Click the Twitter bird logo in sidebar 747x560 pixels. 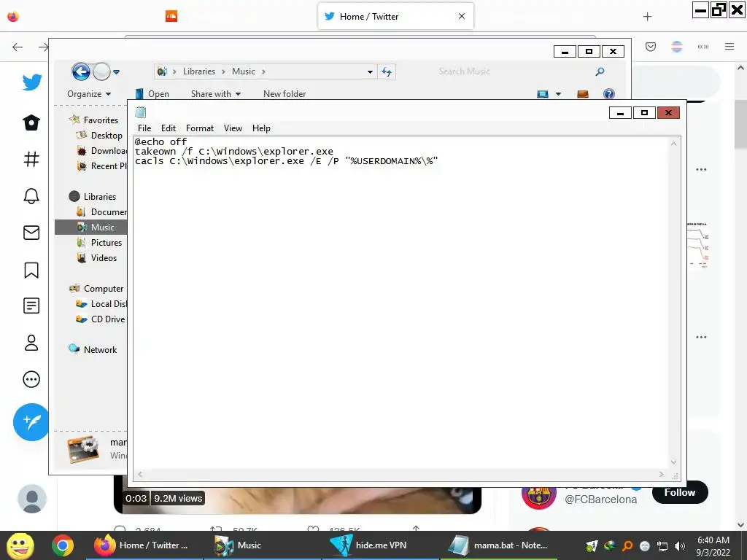pyautogui.click(x=31, y=82)
